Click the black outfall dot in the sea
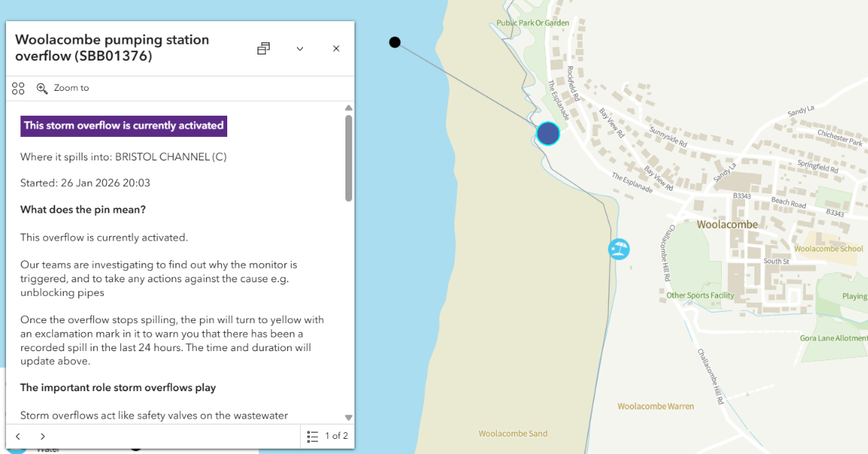This screenshot has height=454, width=868. point(395,42)
